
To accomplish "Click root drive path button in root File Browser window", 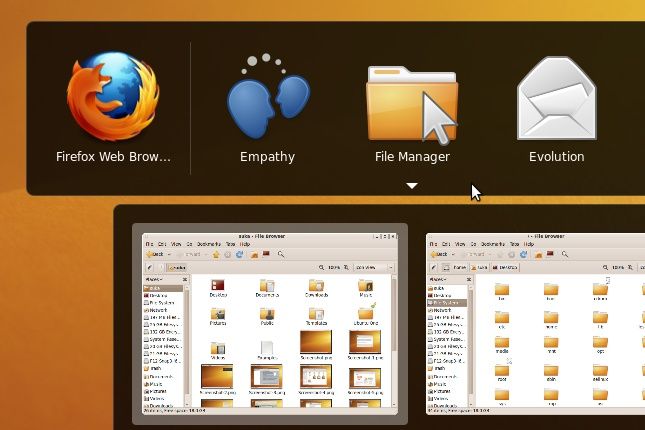I will 446,267.
